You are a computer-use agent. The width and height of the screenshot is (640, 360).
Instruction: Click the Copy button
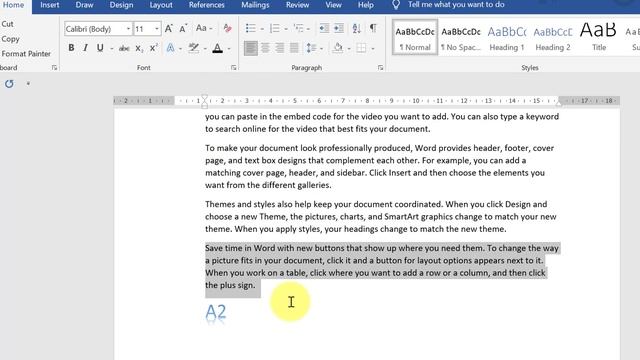[x=10, y=39]
